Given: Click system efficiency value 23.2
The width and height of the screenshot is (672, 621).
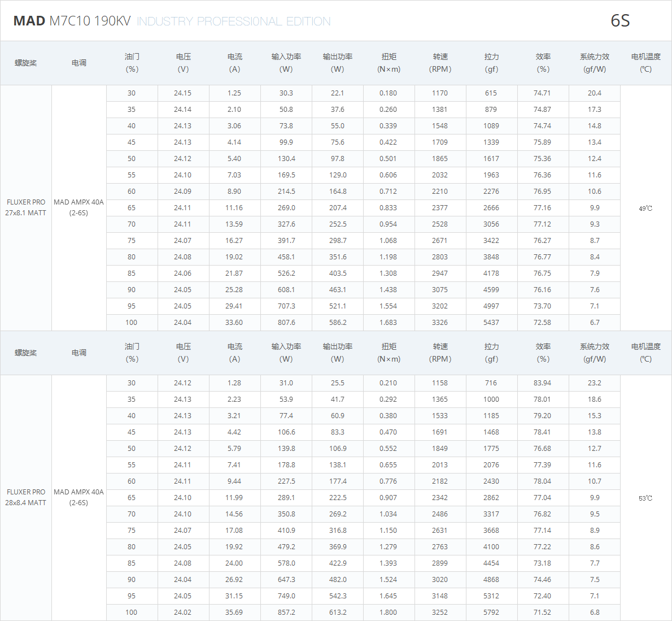Looking at the screenshot, I should pos(595,383).
